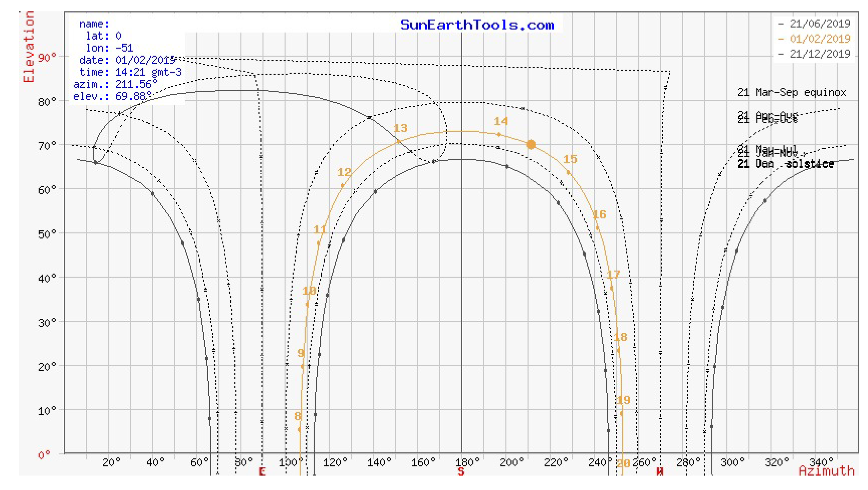Select the orange 01/02/2019 legend entry

[x=820, y=39]
